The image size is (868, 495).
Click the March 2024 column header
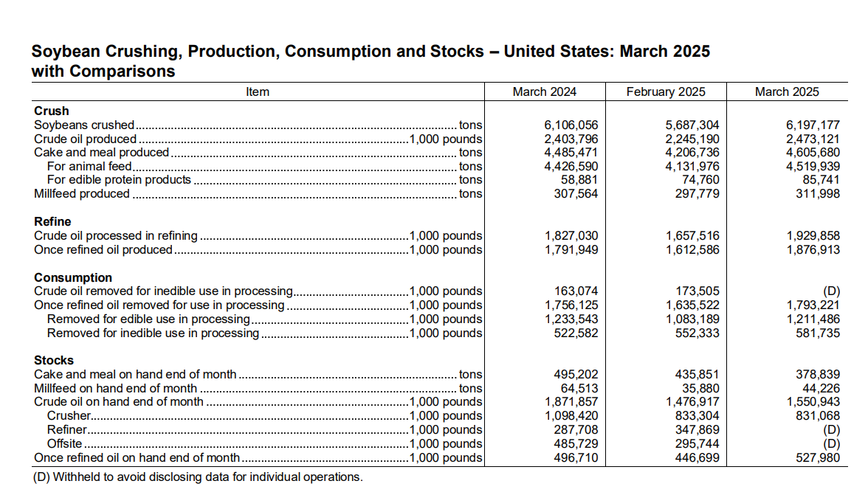click(544, 91)
